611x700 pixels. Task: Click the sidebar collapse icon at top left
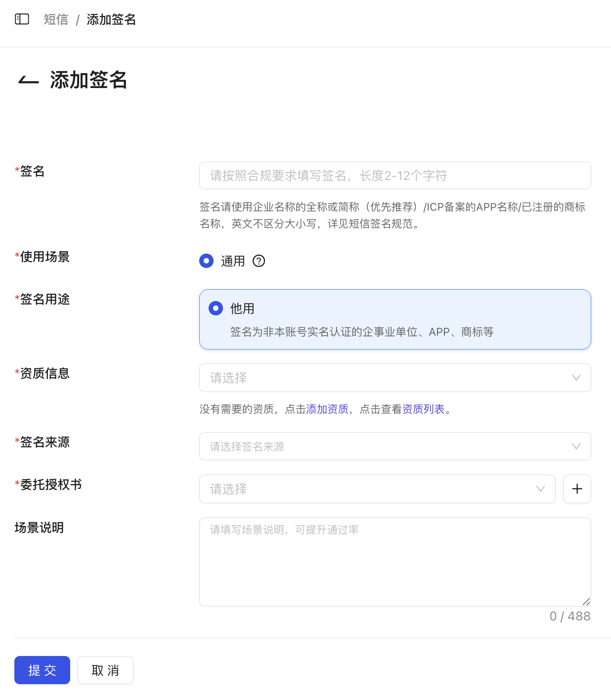coord(22,19)
